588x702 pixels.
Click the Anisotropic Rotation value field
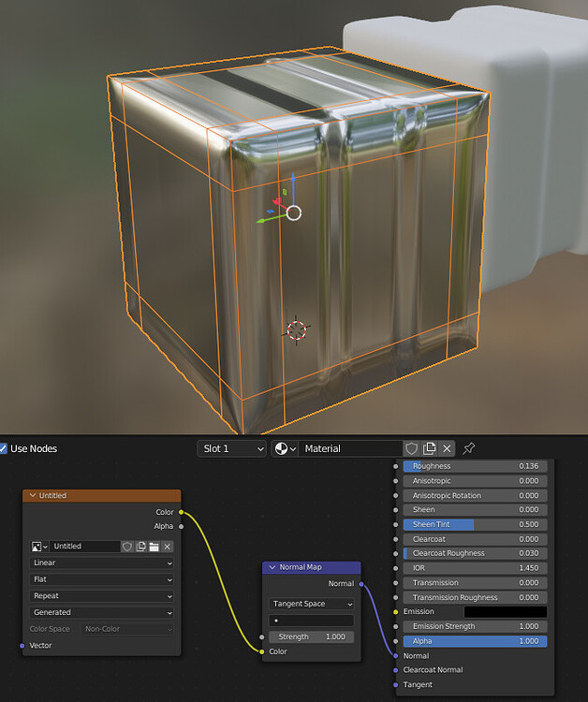[x=475, y=495]
